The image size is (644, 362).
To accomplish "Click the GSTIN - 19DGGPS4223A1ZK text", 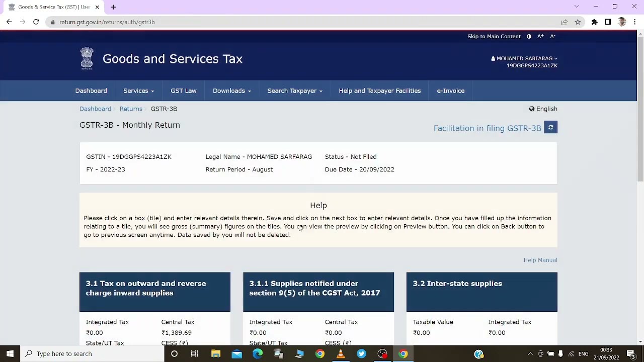I will click(x=129, y=156).
